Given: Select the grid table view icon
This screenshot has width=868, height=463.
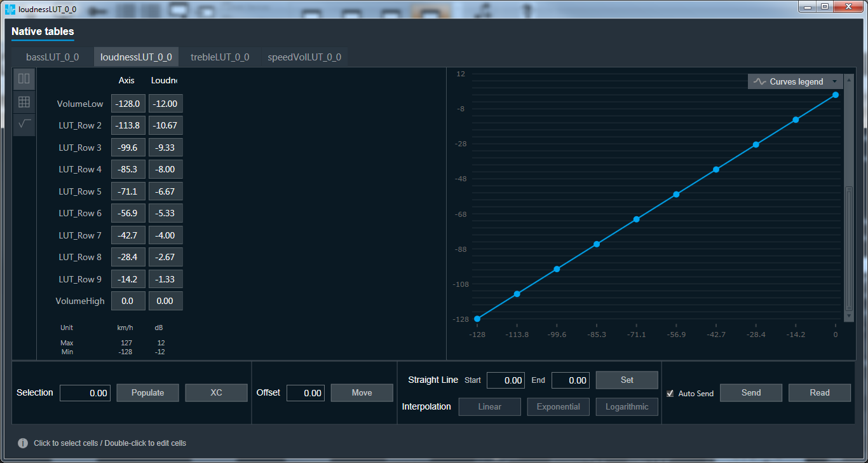Looking at the screenshot, I should pyautogui.click(x=24, y=102).
